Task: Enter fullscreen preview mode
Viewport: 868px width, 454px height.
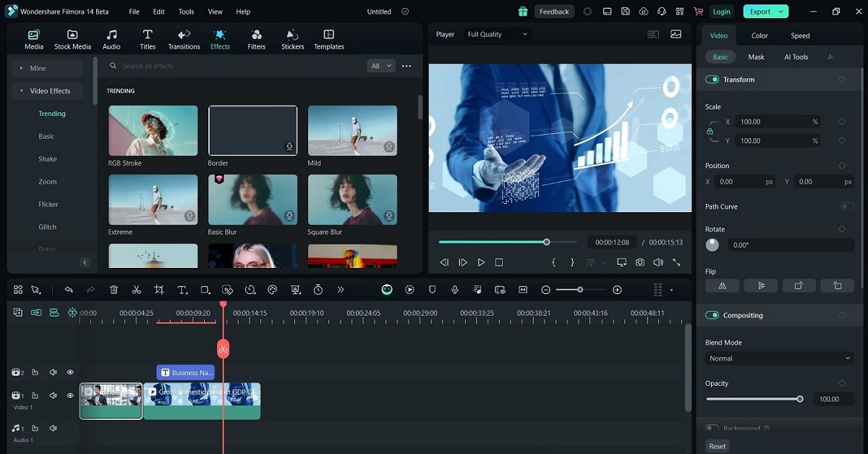Action: (x=677, y=262)
